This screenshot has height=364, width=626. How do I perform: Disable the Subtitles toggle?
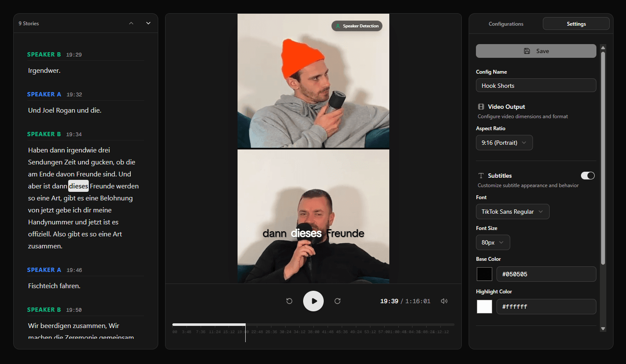pos(588,176)
